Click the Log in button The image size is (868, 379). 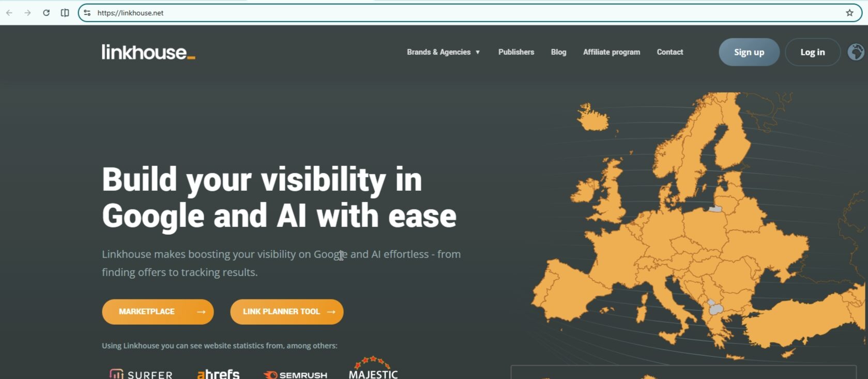[x=813, y=52]
